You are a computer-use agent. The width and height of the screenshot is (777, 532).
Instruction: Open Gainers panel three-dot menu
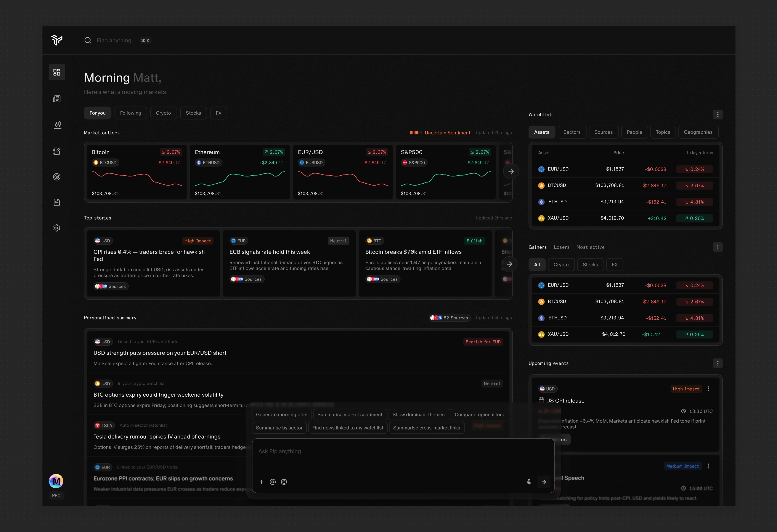[718, 247]
